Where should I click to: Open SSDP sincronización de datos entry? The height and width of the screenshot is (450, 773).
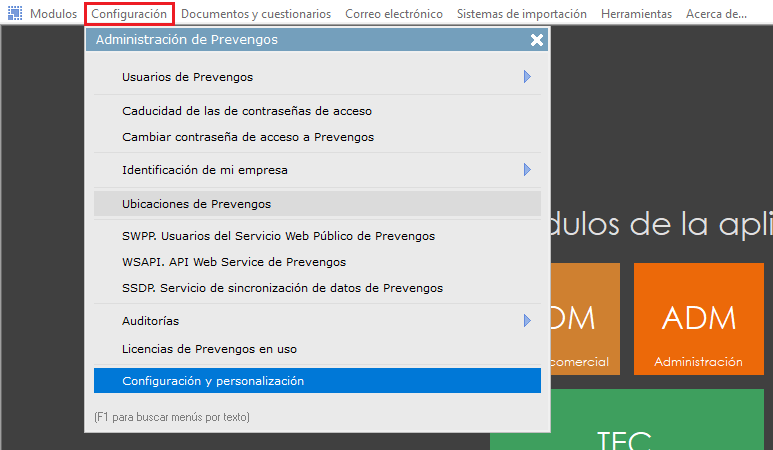point(282,287)
